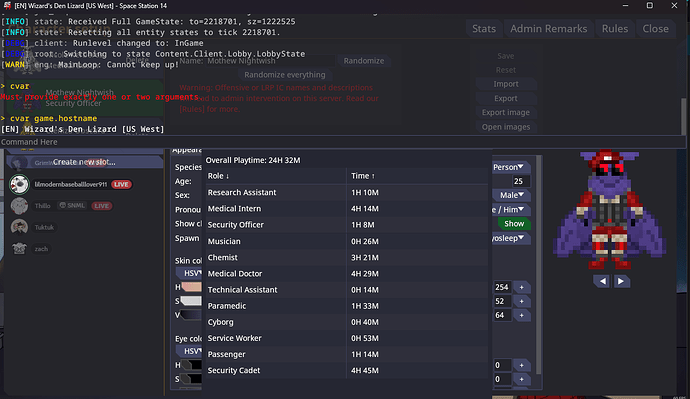Open the Stats tab
Image resolution: width=690 pixels, height=399 pixels.
coord(484,29)
